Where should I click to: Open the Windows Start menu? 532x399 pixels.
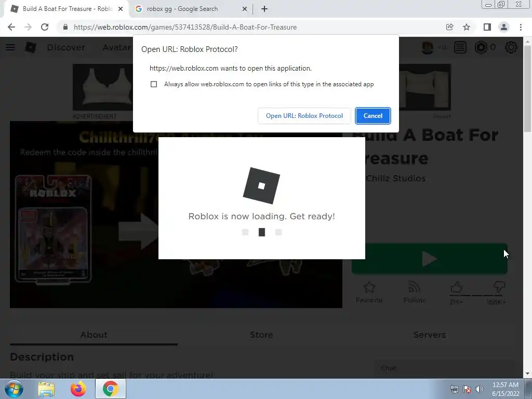tap(14, 389)
